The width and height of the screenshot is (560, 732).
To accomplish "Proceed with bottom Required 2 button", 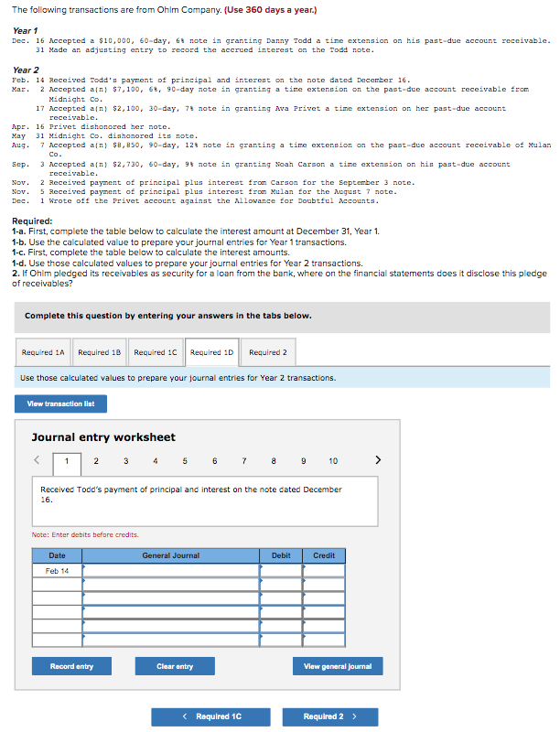I will [330, 716].
